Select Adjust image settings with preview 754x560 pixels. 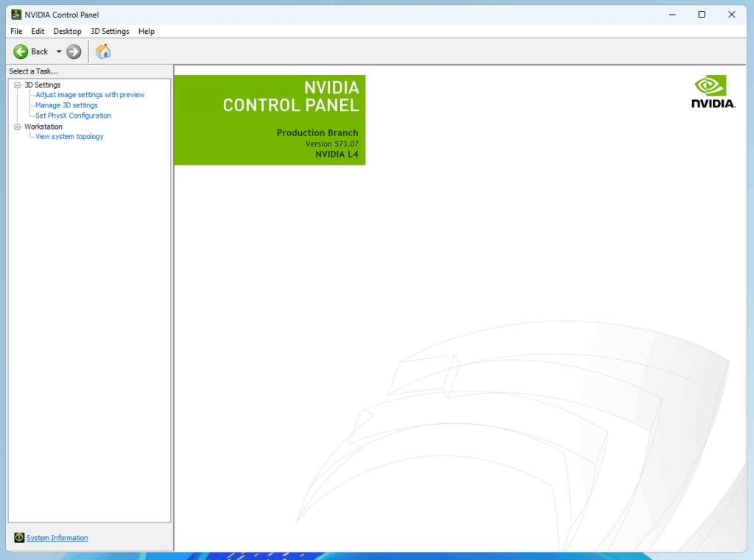(90, 95)
